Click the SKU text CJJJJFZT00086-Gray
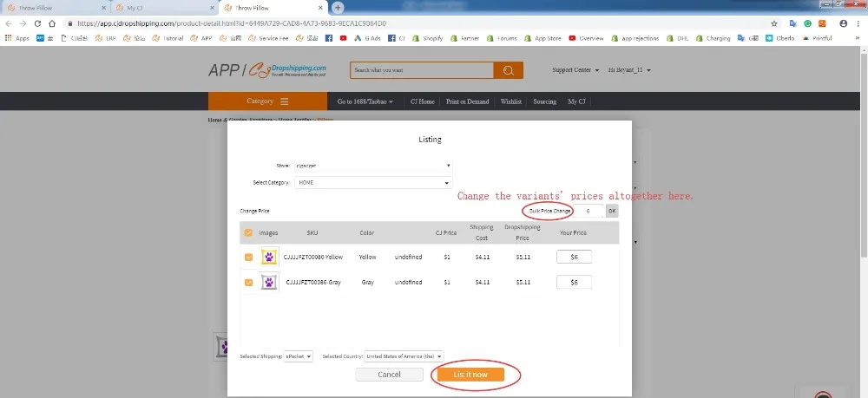The image size is (868, 398). (x=313, y=282)
